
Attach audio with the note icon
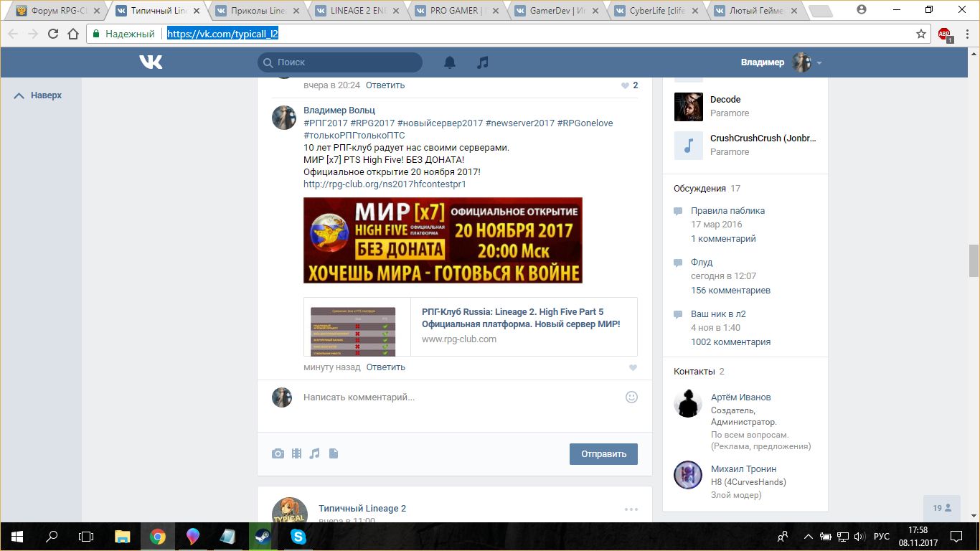click(x=314, y=453)
